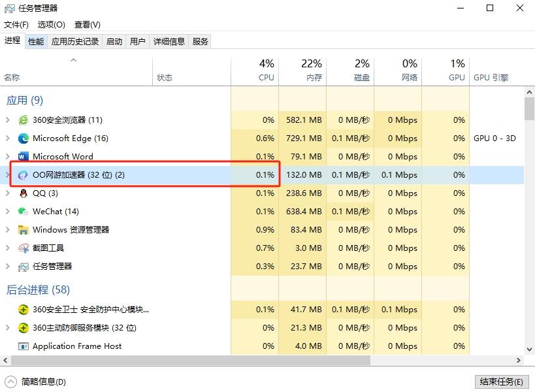This screenshot has height=392, width=535.
Task: Click the Windows 资源管理器 folder icon
Action: (24, 230)
